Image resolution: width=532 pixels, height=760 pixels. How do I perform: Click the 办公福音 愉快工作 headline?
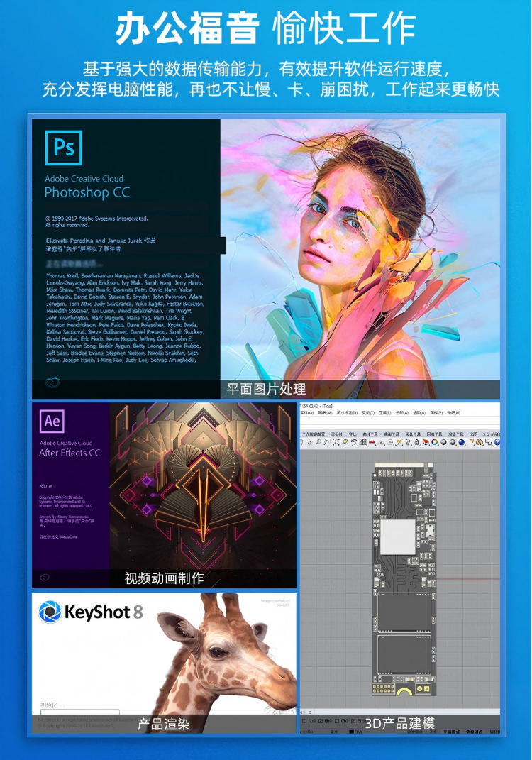[265, 28]
